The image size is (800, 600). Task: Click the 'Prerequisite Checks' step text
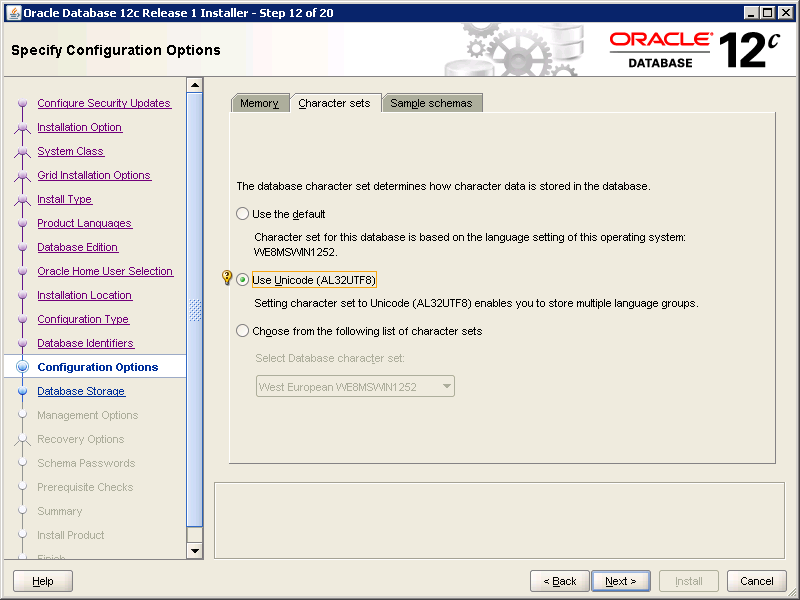(x=85, y=487)
